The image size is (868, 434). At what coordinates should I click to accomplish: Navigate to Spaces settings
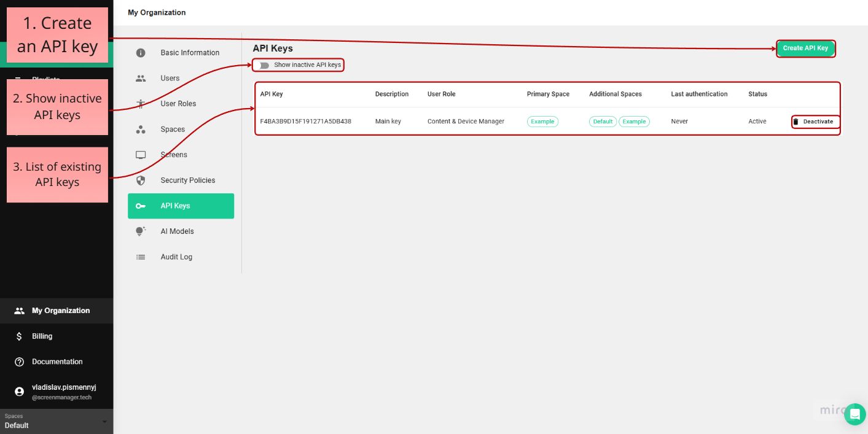click(x=181, y=130)
